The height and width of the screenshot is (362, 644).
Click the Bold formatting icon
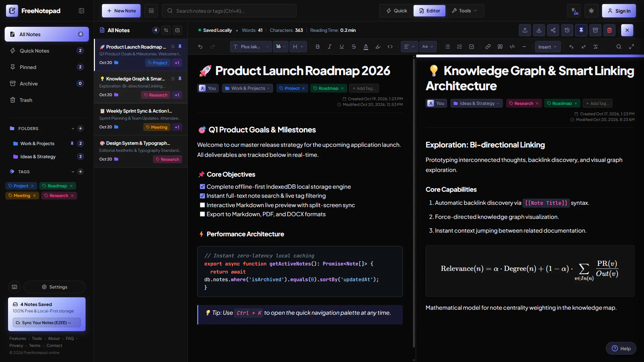pyautogui.click(x=317, y=47)
